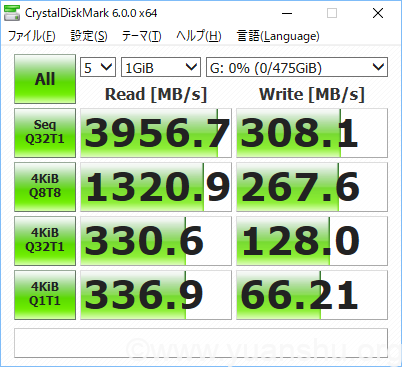The width and height of the screenshot is (402, 367).
Task: Open the 設定(S) menu
Action: tap(89, 36)
